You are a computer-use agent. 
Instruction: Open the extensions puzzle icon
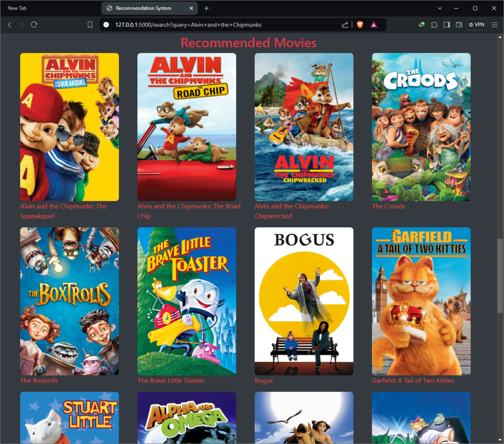point(434,25)
